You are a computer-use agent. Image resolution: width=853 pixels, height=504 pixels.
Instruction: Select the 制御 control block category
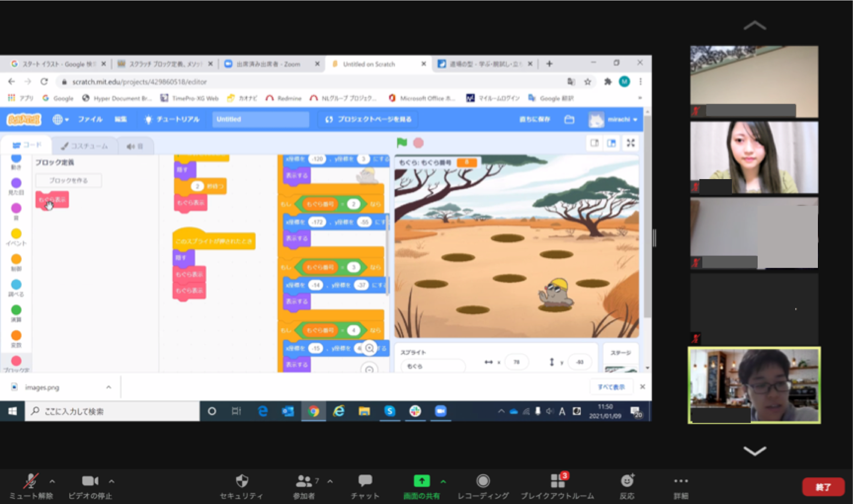[x=16, y=262]
